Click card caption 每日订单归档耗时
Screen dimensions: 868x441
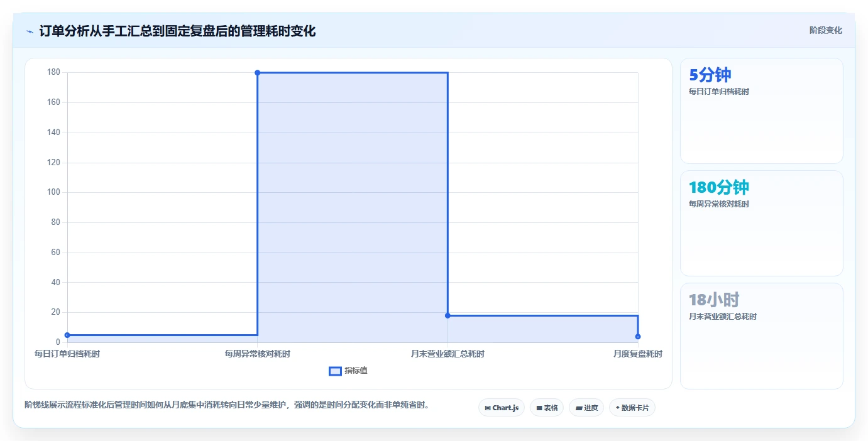point(719,92)
